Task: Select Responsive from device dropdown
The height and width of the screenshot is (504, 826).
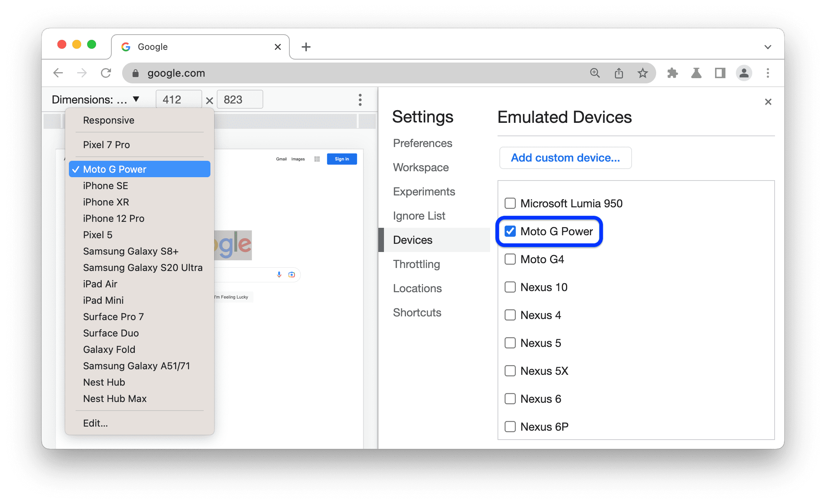Action: tap(108, 120)
